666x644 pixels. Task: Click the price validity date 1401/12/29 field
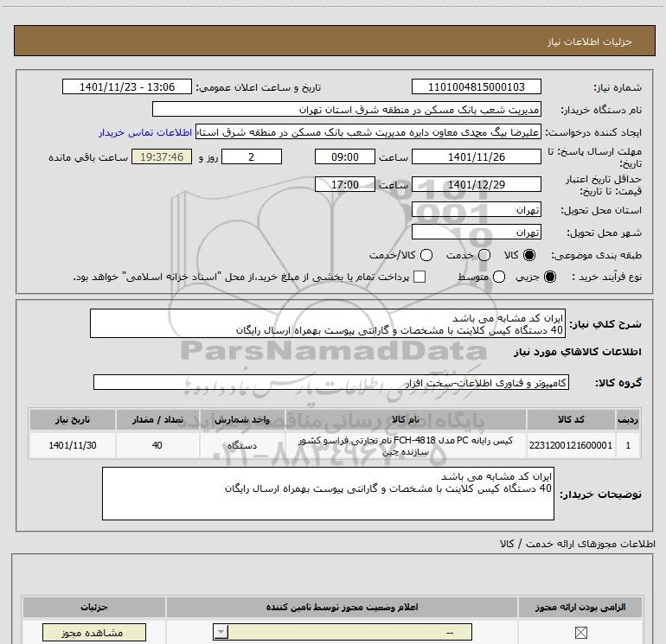coord(476,185)
